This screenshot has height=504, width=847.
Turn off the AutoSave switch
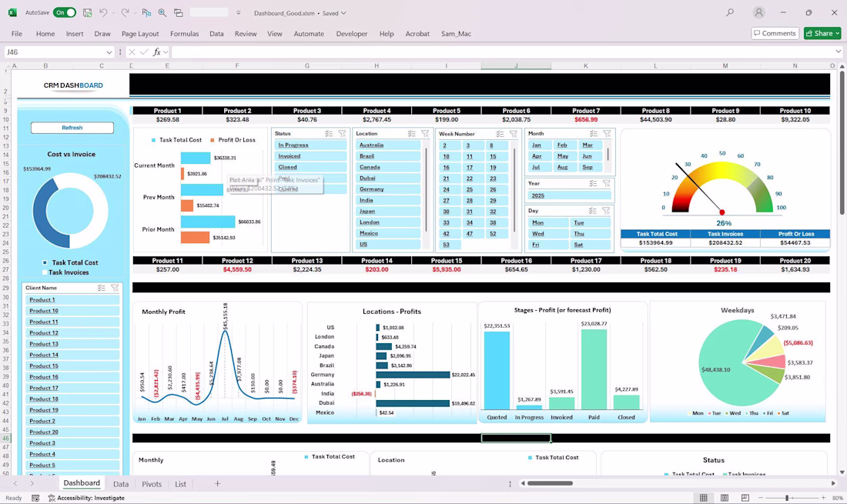(64, 12)
